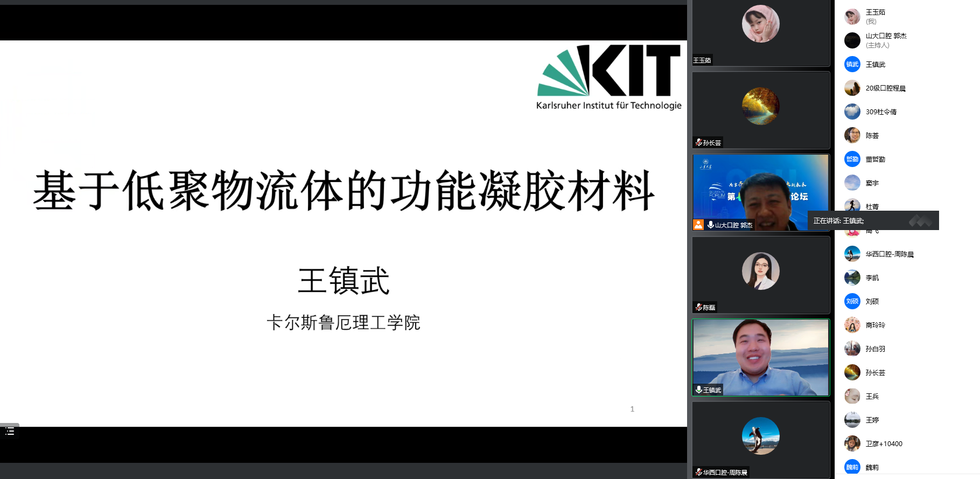The image size is (980, 479).
Task: Click the blue 刘硕 avatar in the list
Action: tap(852, 301)
